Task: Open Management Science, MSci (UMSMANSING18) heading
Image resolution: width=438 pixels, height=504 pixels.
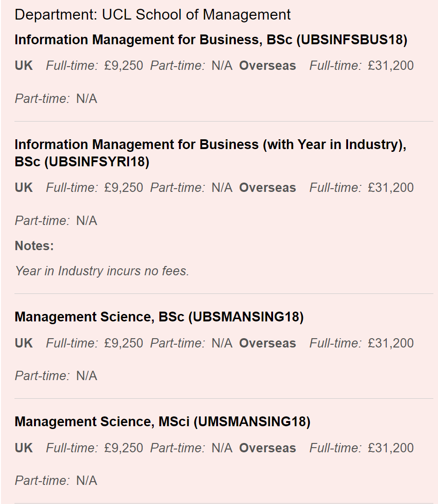Action: pos(163,422)
